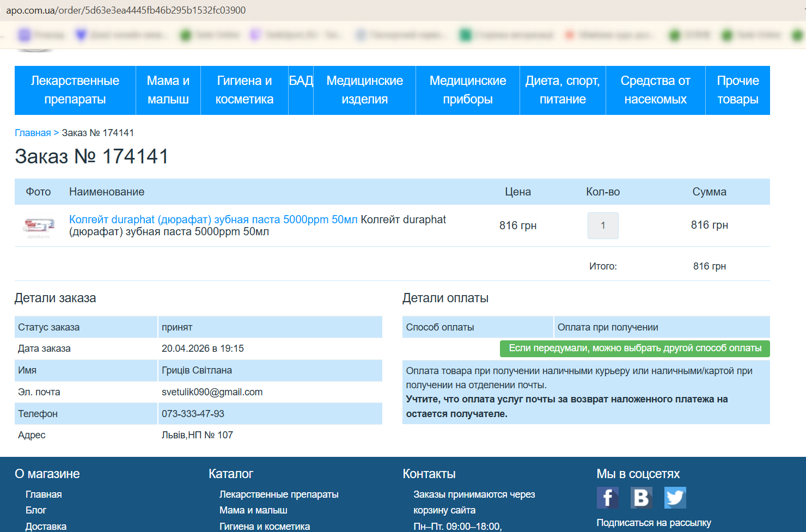Click the Мы в соцсетях footer heading
Image resolution: width=806 pixels, height=532 pixels.
click(638, 474)
